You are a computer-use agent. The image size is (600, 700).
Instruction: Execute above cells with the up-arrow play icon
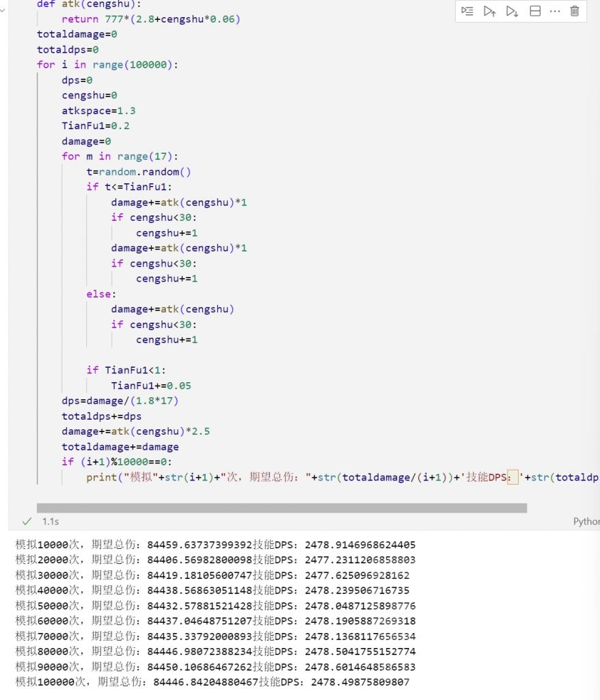pyautogui.click(x=489, y=12)
